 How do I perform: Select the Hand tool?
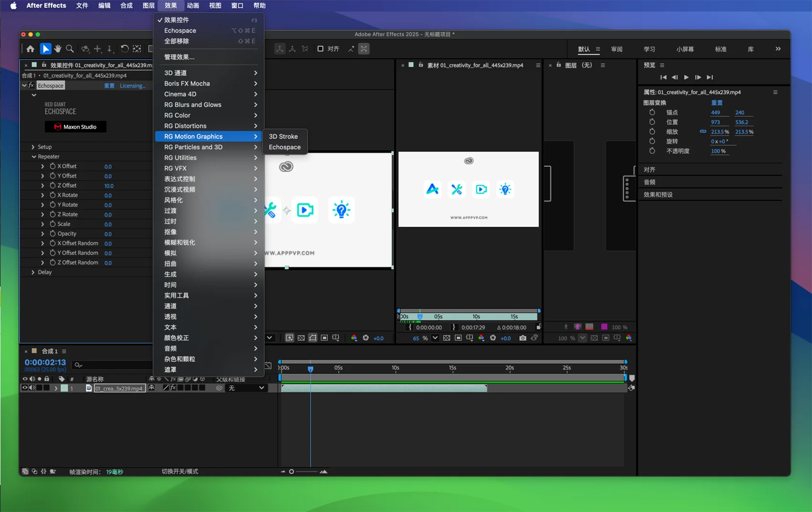(58, 49)
